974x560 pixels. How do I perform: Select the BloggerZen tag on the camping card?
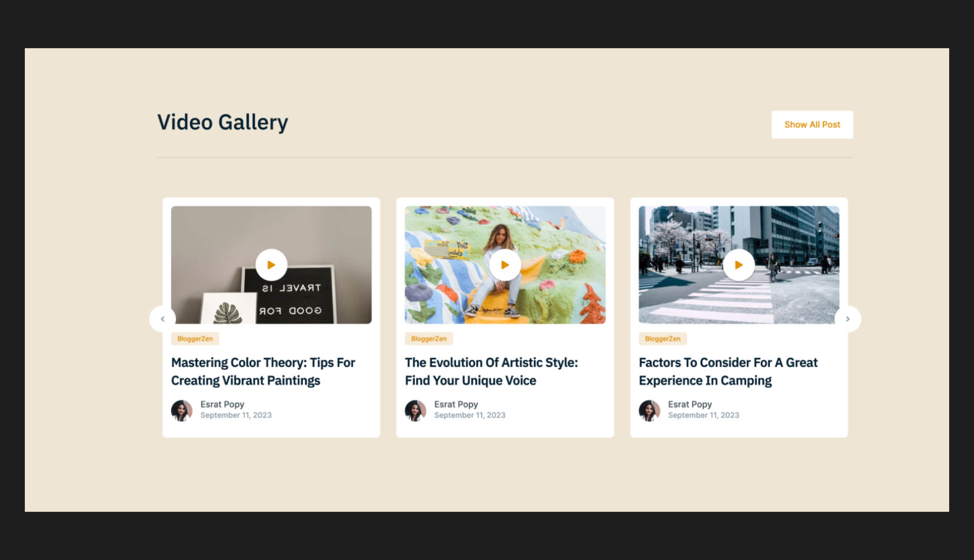click(x=662, y=338)
